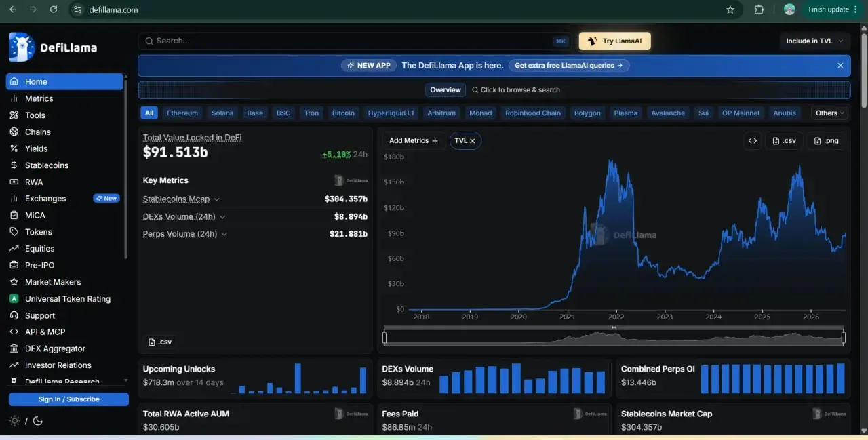Image resolution: width=868 pixels, height=440 pixels.
Task: Open the browser extensions puzzle icon
Action: point(759,9)
